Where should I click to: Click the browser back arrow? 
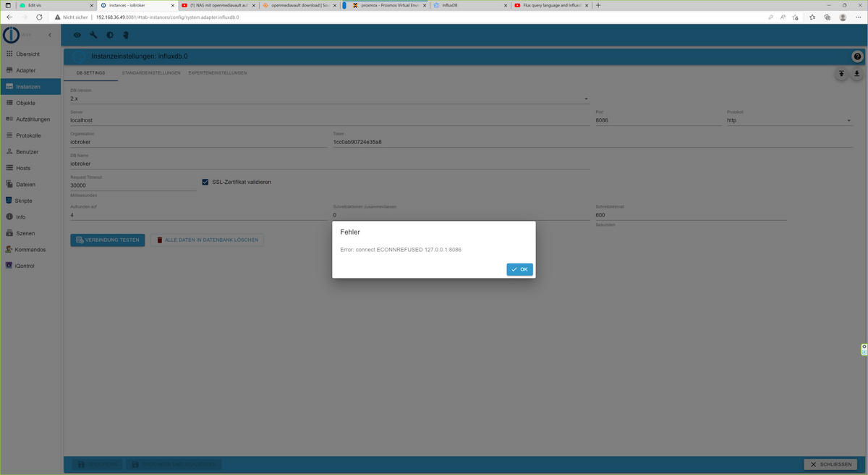[9, 17]
